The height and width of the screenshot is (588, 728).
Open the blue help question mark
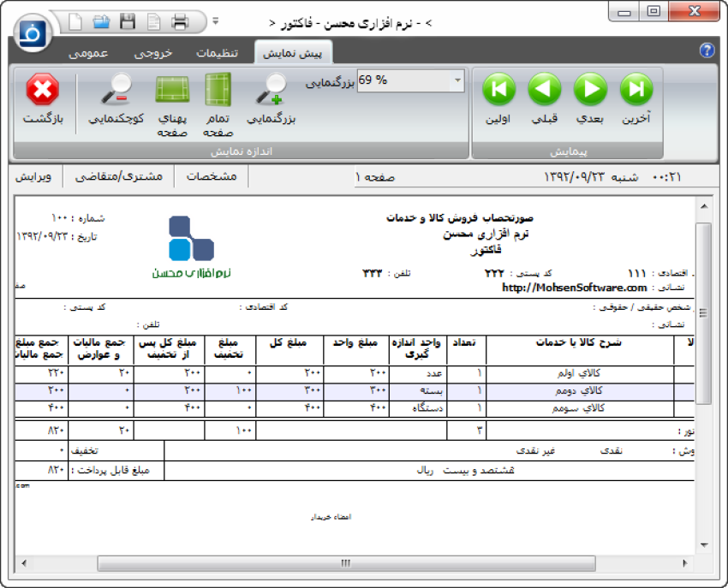click(707, 50)
